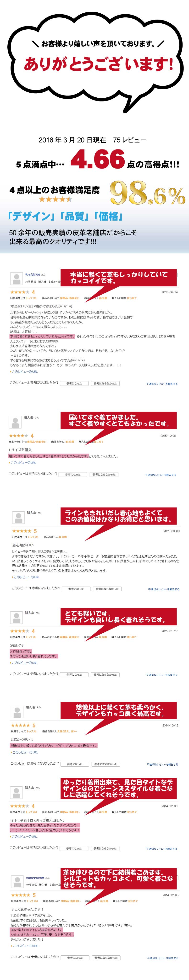This screenshot has width=189, height=980.
Task: Click 参考になった under the 2015-03-08 review
Action: 76,589
